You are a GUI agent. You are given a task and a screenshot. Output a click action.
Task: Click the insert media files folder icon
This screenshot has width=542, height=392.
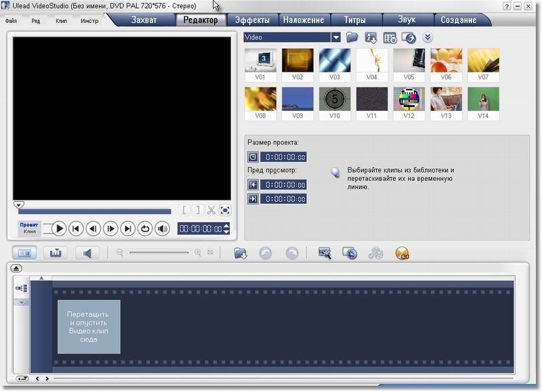point(241,253)
